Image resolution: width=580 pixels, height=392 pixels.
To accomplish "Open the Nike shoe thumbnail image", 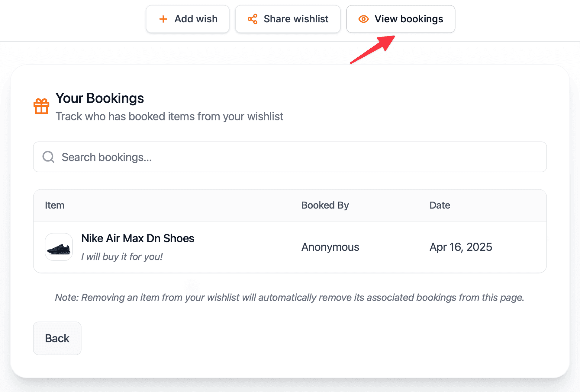I will [x=59, y=247].
